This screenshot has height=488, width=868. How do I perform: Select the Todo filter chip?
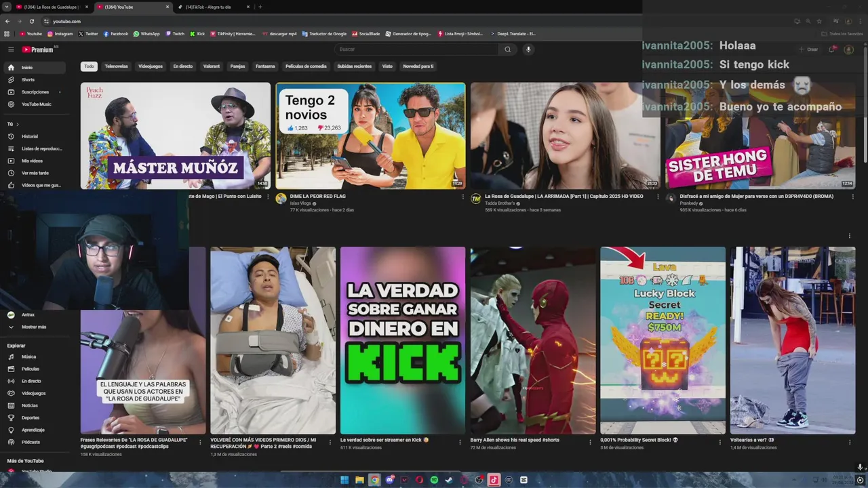[89, 66]
